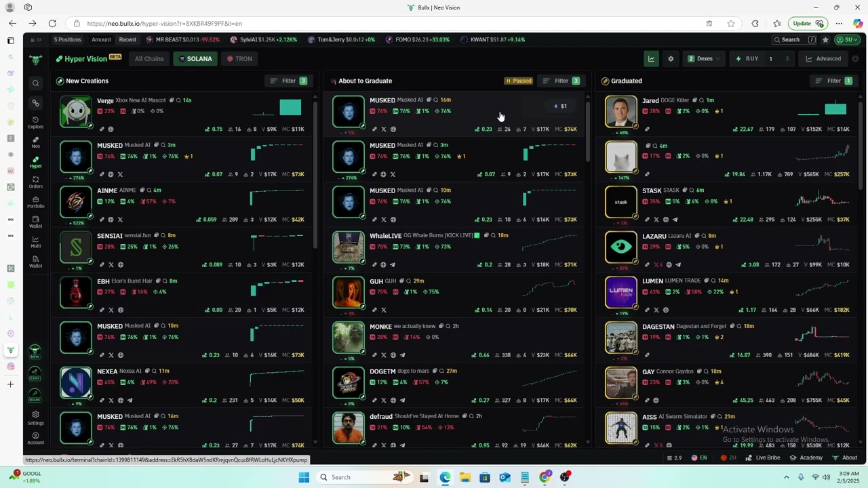Image resolution: width=868 pixels, height=488 pixels.
Task: Copy address icon on SENSIAI row
Action: pyautogui.click(x=155, y=236)
